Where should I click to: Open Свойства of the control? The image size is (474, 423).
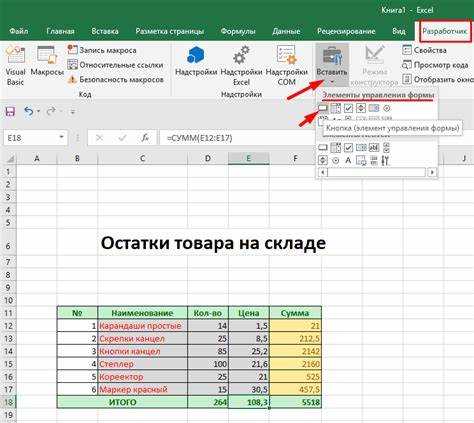pyautogui.click(x=424, y=50)
